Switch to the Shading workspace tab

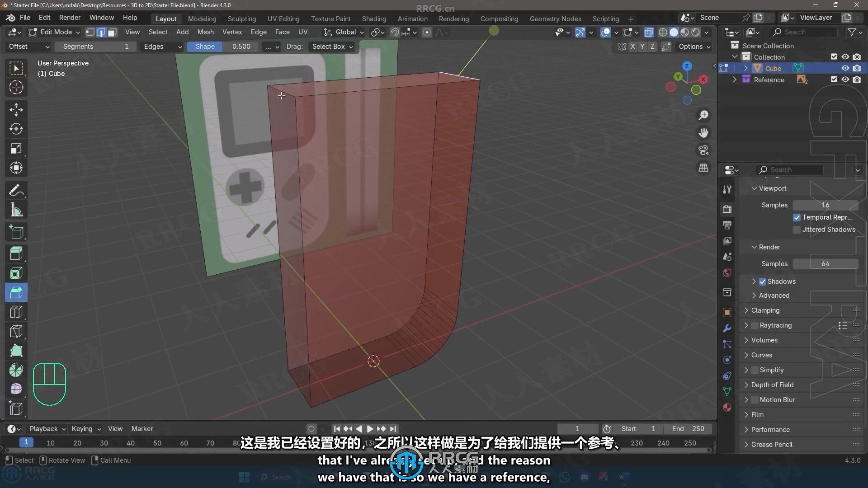(374, 19)
